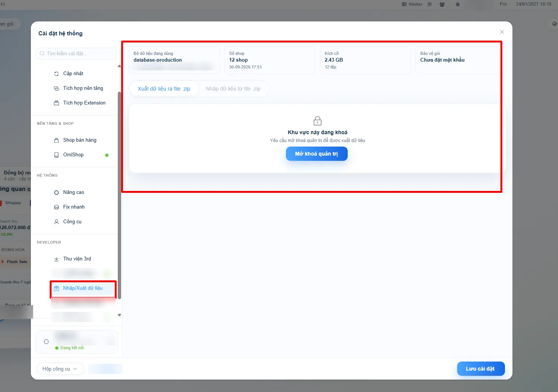Open Thư viện 3rd section

pos(76,259)
